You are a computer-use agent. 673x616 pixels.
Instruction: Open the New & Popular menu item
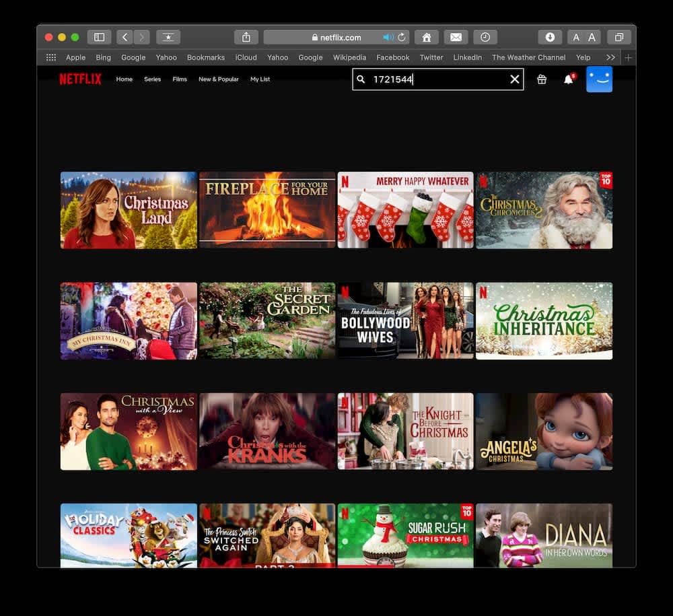pos(219,79)
